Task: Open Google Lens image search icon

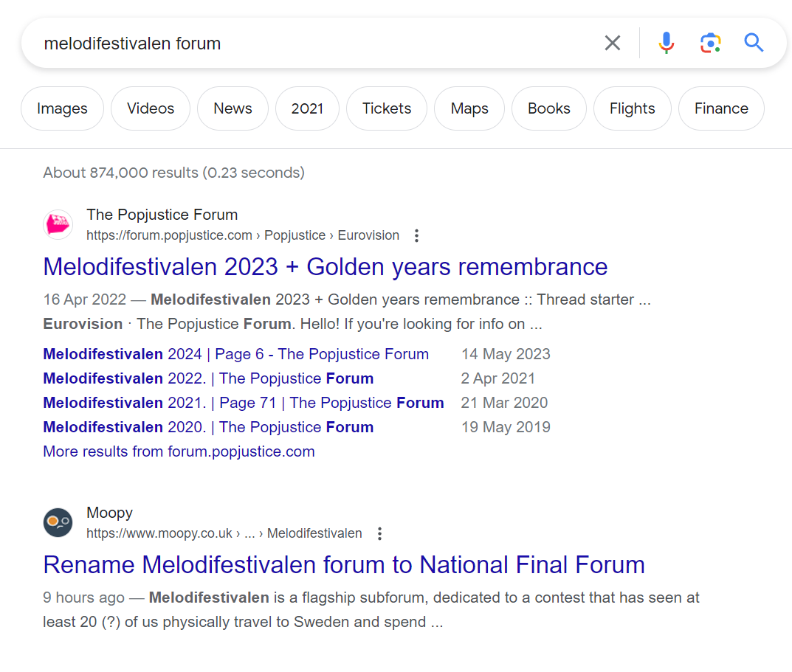Action: 710,43
